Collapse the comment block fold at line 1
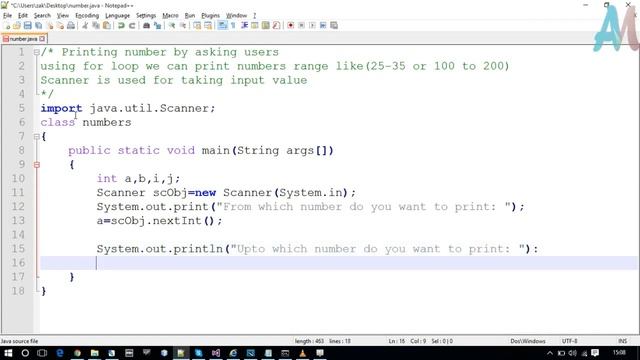This screenshot has width=640, height=360. (x=36, y=52)
